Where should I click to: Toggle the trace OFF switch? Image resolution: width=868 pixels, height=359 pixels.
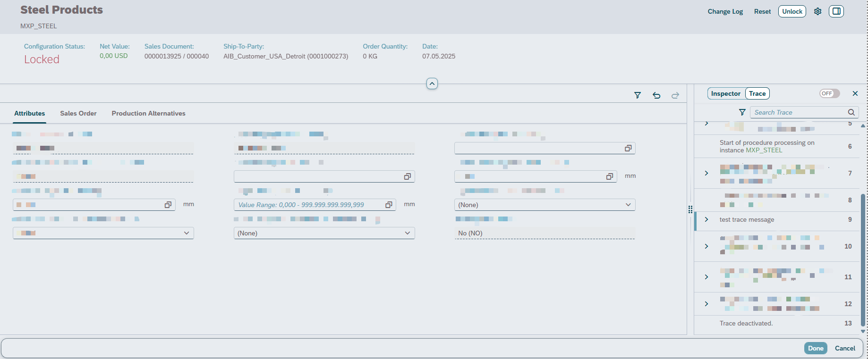(830, 93)
